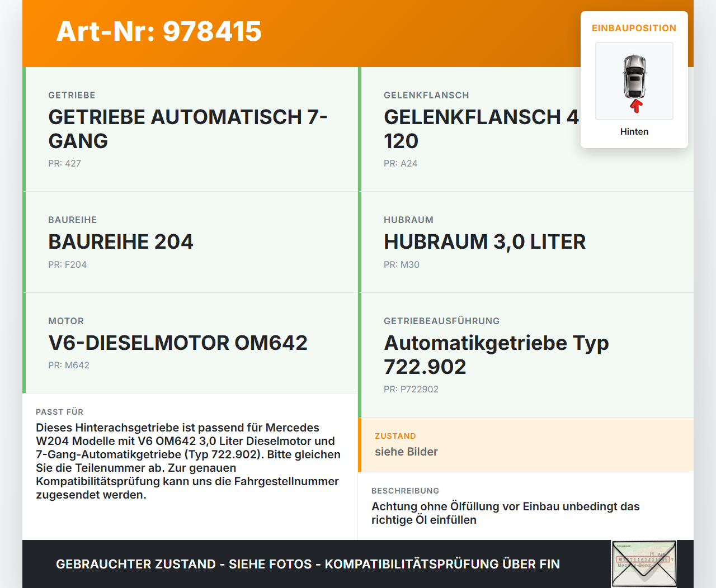This screenshot has height=588, width=716.
Task: Open the vehicle registration document thumbnail
Action: pos(643,564)
